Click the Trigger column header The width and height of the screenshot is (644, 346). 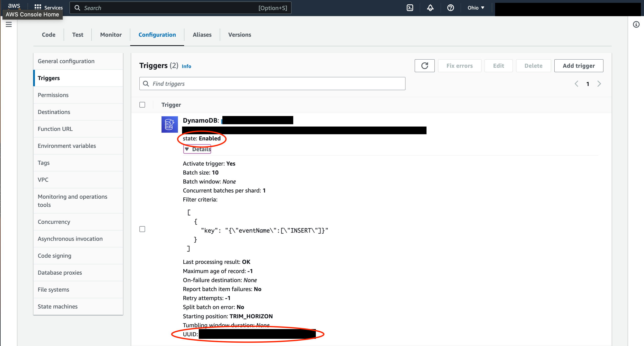(171, 105)
